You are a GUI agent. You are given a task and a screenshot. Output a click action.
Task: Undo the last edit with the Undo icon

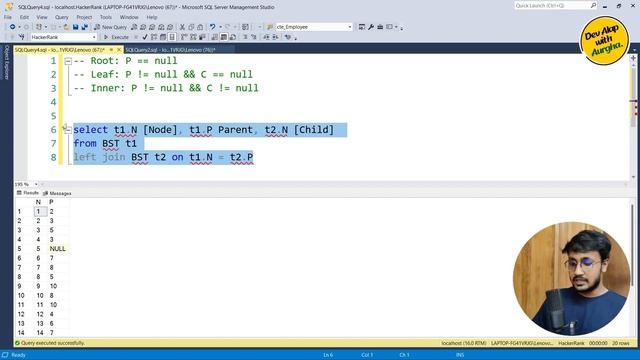tap(212, 27)
